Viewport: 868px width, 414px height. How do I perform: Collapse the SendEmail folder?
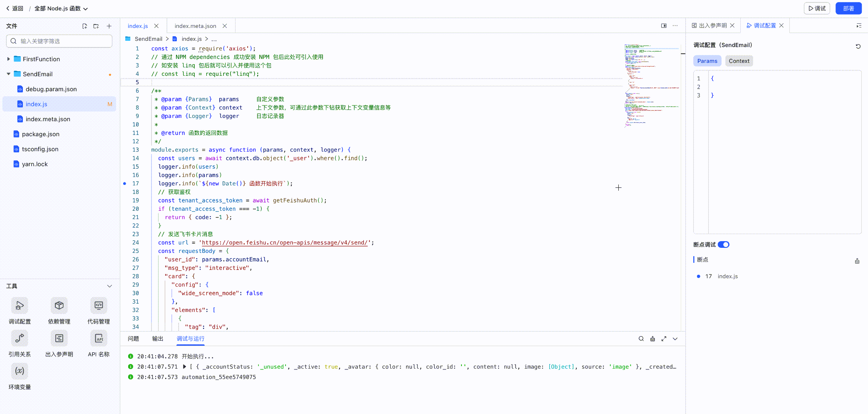9,74
